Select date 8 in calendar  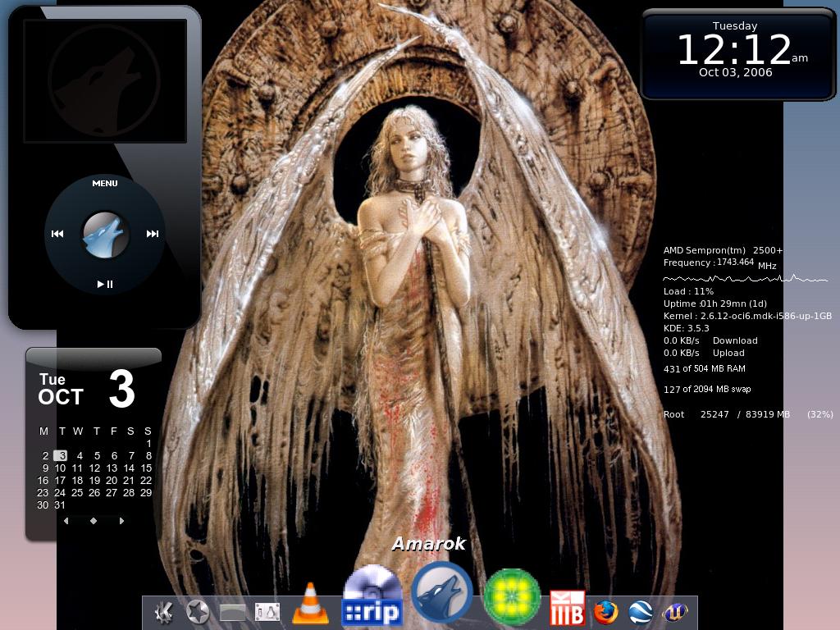pyautogui.click(x=148, y=456)
